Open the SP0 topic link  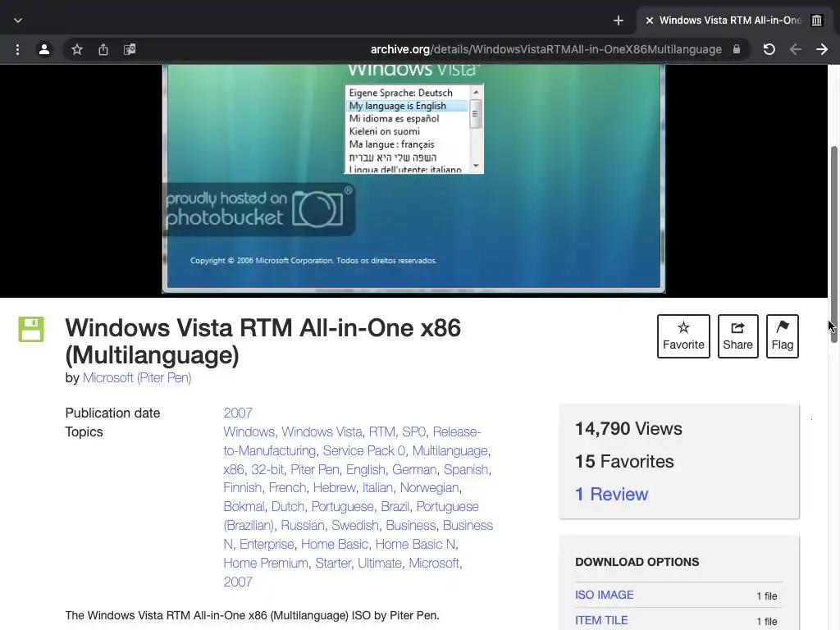pyautogui.click(x=414, y=431)
